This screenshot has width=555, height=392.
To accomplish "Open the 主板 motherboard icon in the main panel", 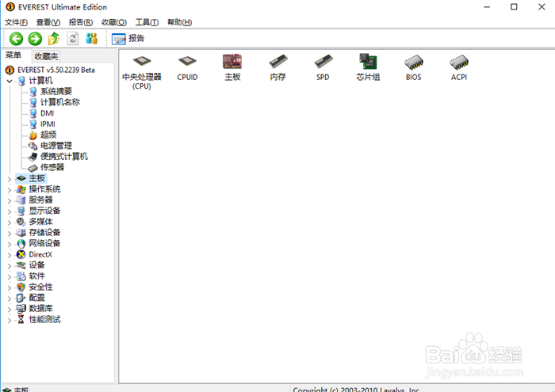I will [232, 68].
